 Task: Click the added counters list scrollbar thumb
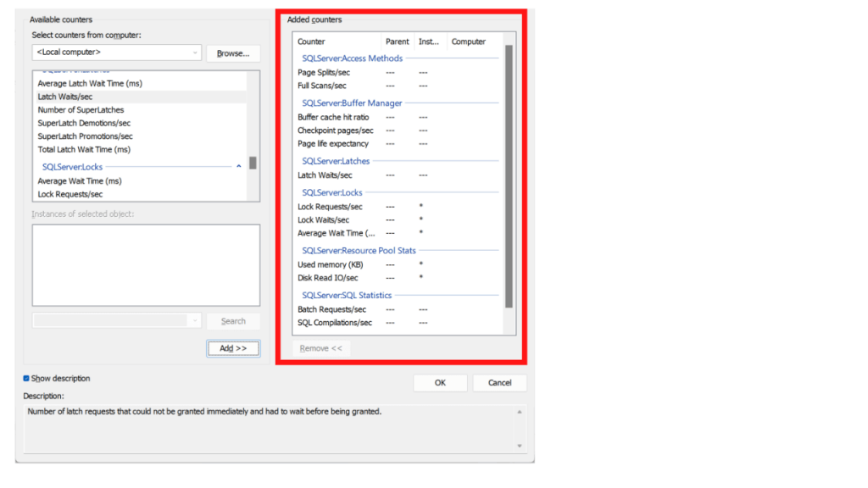pyautogui.click(x=509, y=176)
